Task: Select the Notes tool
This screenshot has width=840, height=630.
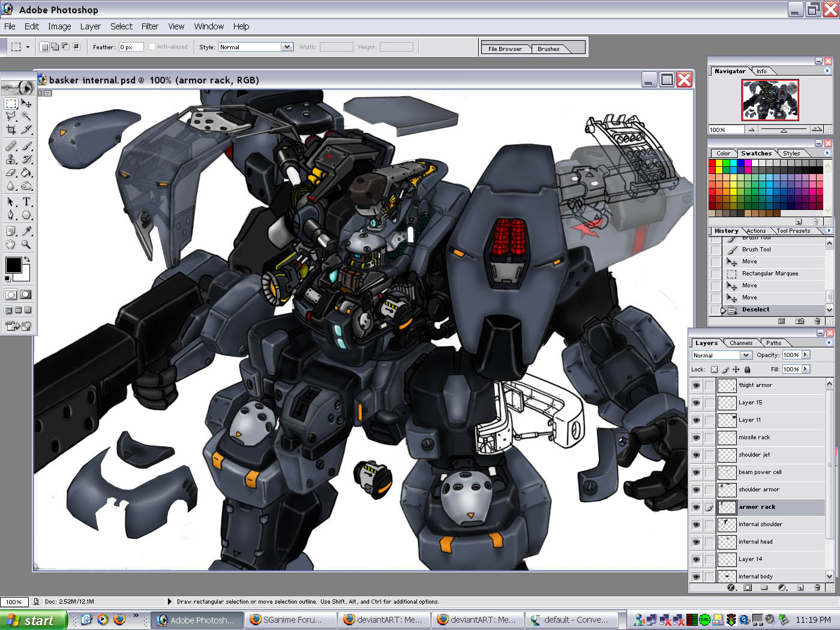Action: point(11,231)
